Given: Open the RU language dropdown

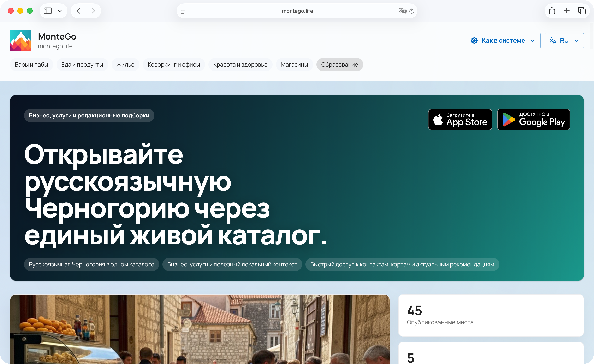Looking at the screenshot, I should coord(564,41).
